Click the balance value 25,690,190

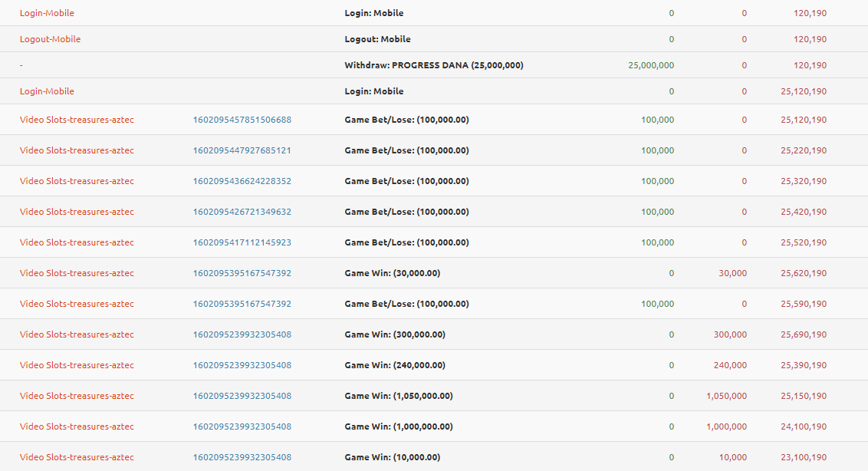click(x=804, y=334)
